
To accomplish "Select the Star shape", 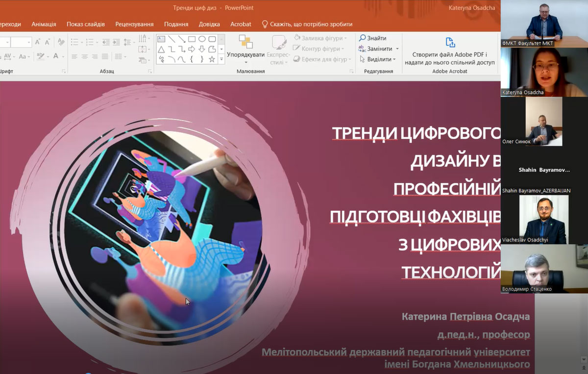I will coord(212,59).
